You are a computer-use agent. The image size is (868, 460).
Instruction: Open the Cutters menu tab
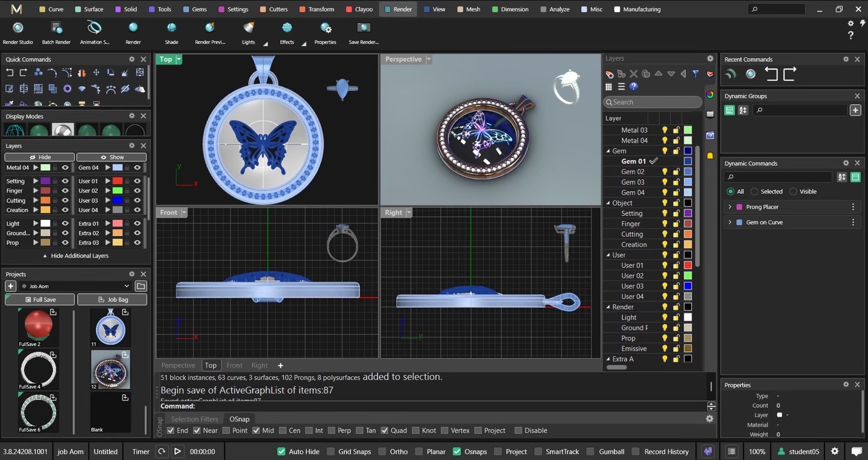click(274, 9)
